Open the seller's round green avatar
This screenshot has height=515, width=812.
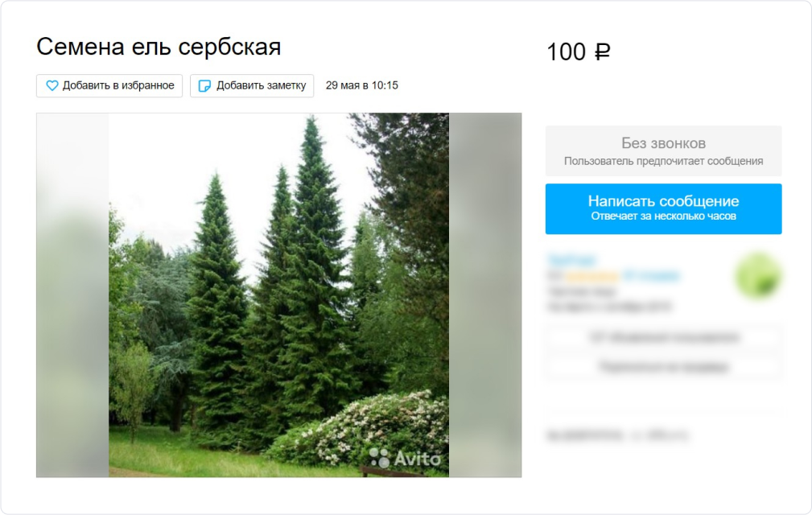[x=758, y=276]
